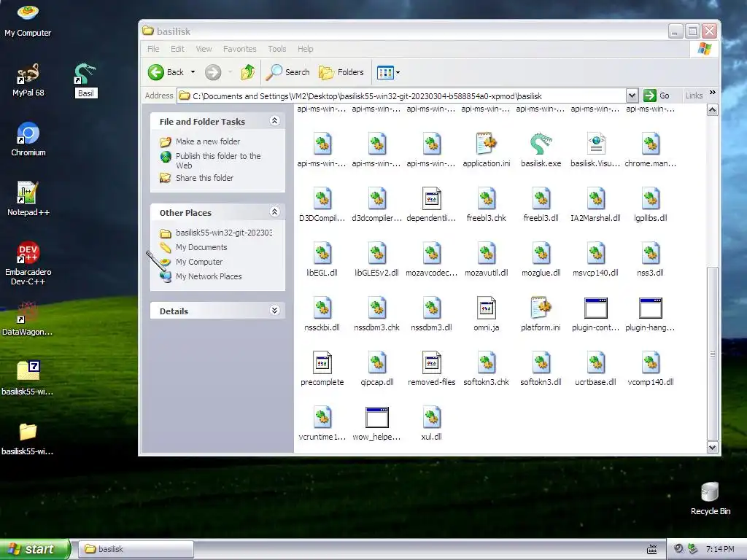Open the View menu

pos(204,49)
